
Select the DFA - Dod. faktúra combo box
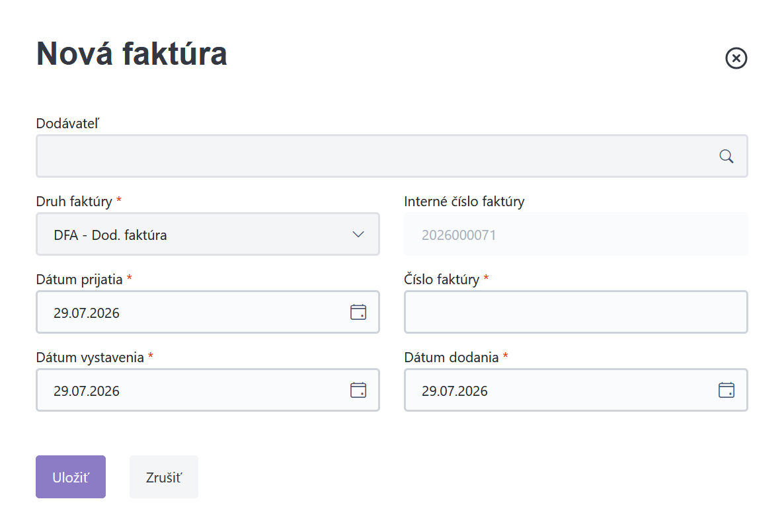[208, 235]
